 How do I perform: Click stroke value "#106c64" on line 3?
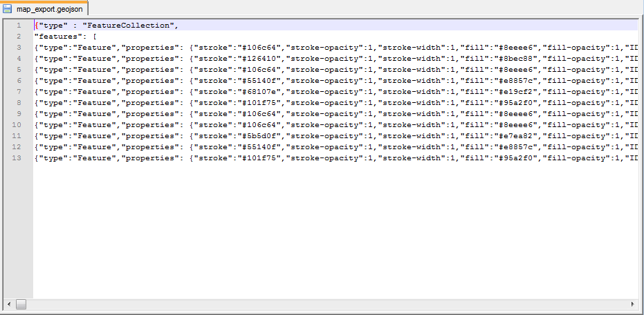261,48
